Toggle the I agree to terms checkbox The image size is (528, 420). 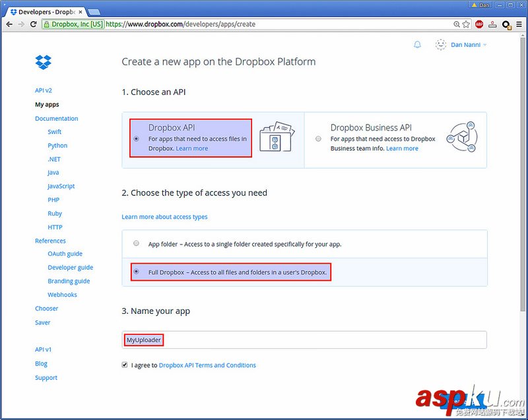click(125, 365)
